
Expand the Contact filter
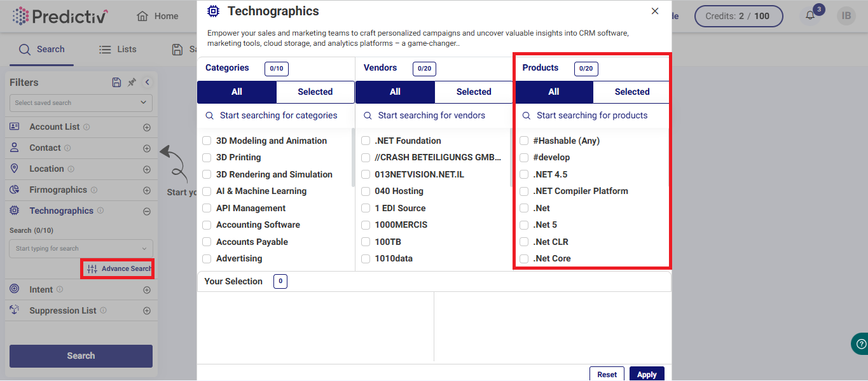(x=147, y=148)
